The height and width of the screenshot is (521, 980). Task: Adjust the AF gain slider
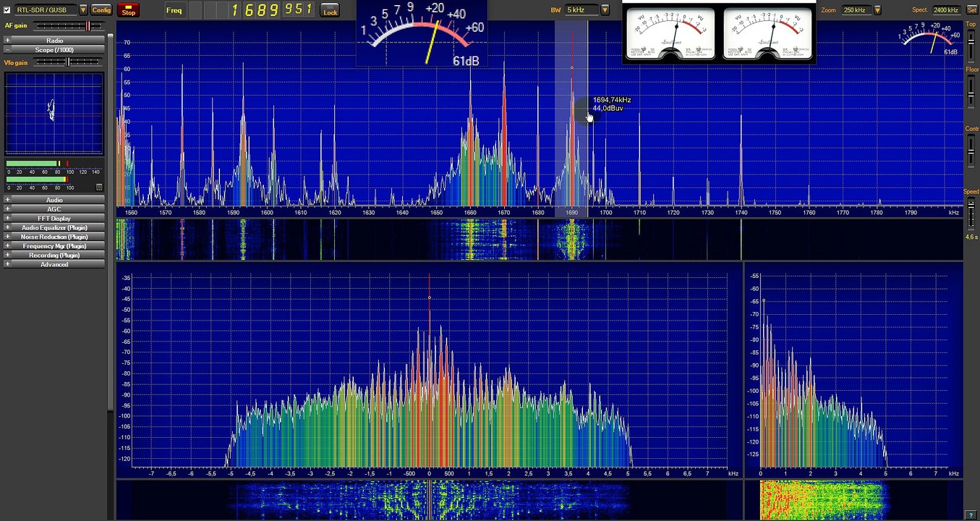pos(70,26)
